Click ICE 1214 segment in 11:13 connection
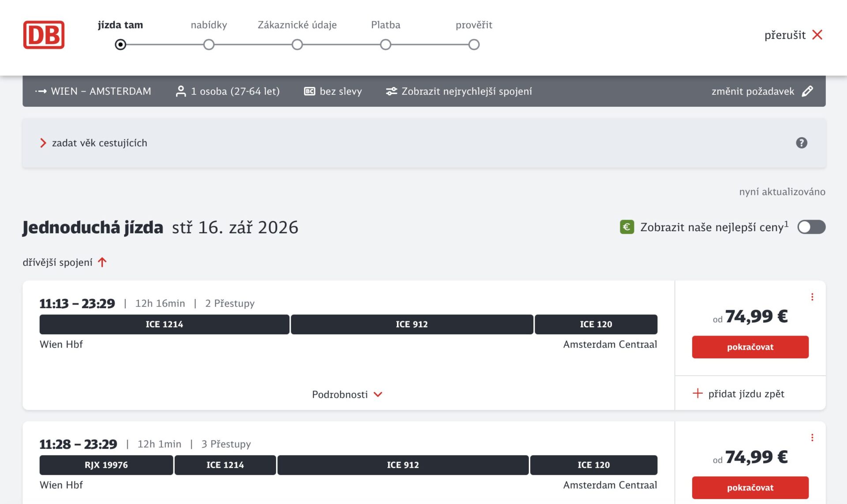Screen dimensions: 847x504 tap(165, 325)
